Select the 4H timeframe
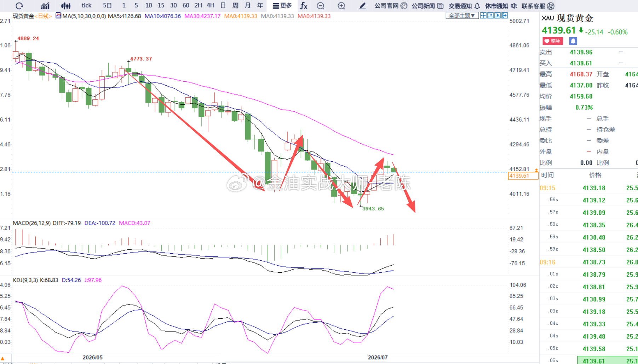638x364 pixels. click(x=211, y=6)
